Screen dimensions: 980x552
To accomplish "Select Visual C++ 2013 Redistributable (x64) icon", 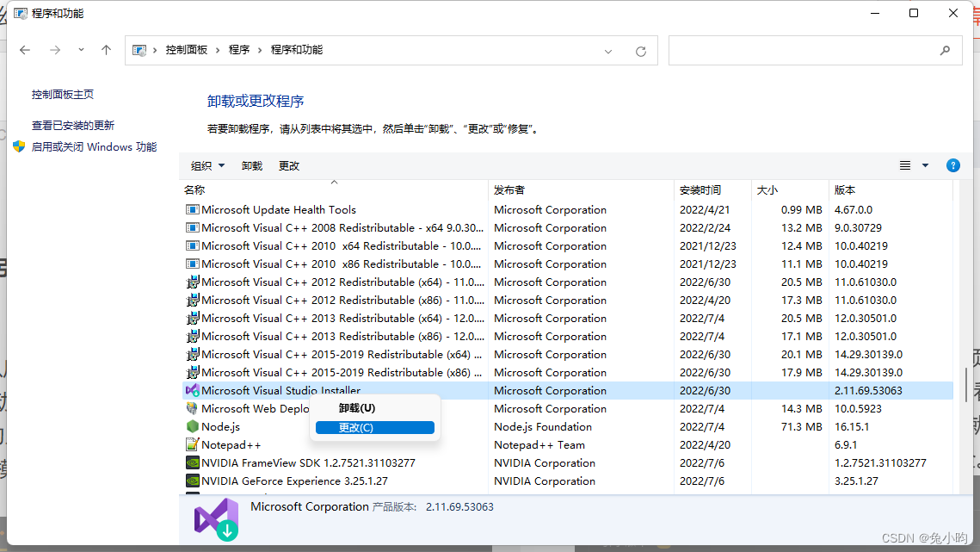I will [x=193, y=319].
